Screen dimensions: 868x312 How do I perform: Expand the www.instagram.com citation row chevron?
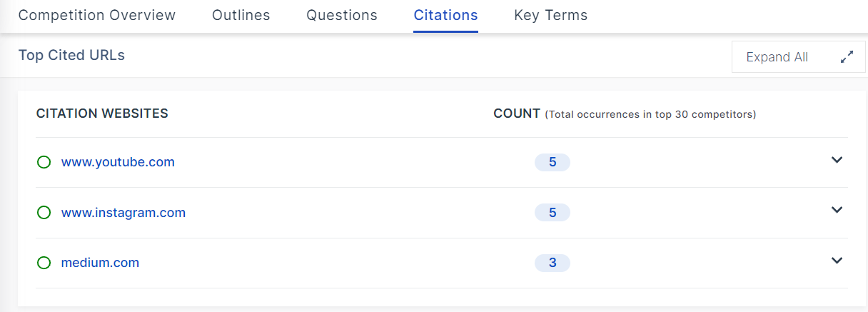837,210
